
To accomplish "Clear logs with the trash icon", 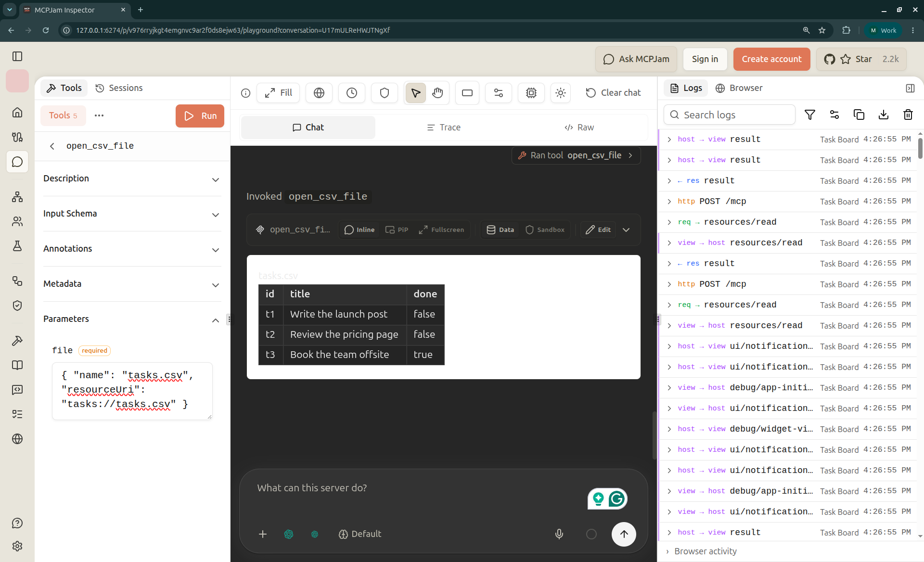I will [908, 115].
